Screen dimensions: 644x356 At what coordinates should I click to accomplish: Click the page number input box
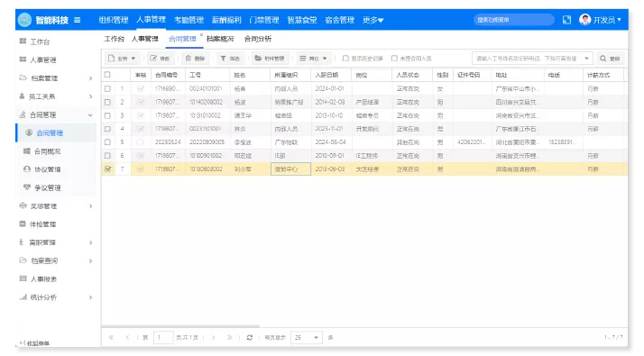pyautogui.click(x=163, y=337)
